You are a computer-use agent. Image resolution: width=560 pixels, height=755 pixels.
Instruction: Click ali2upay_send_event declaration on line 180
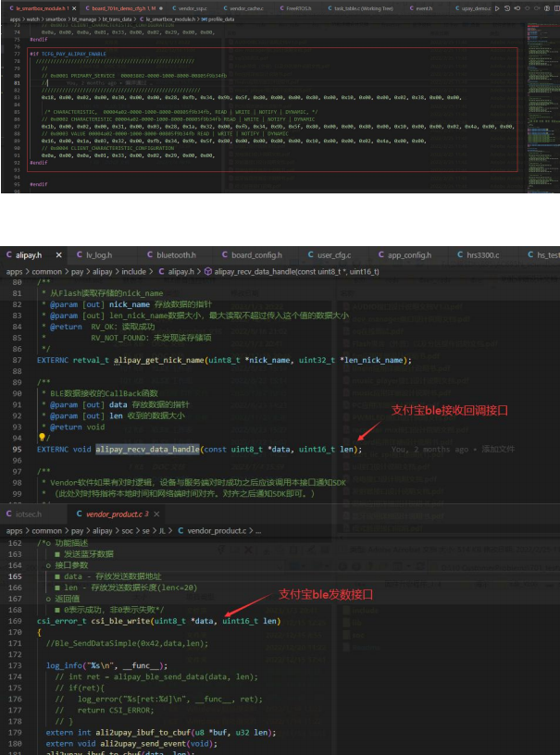pos(131,744)
